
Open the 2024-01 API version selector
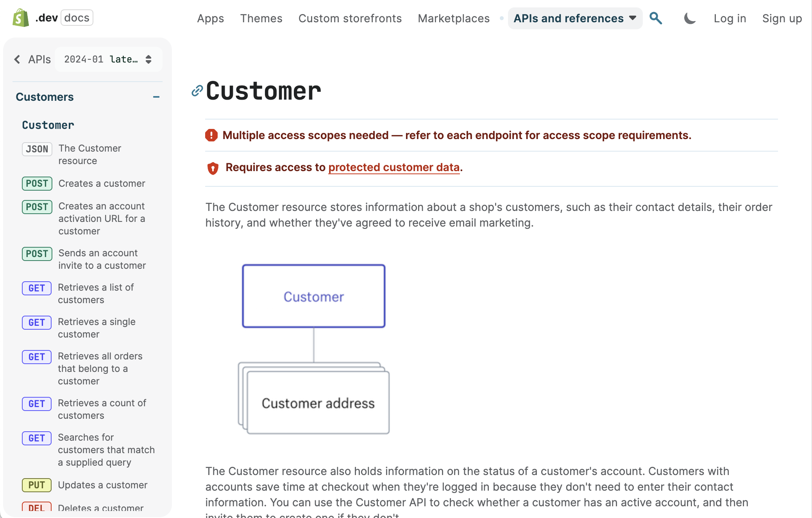point(108,59)
